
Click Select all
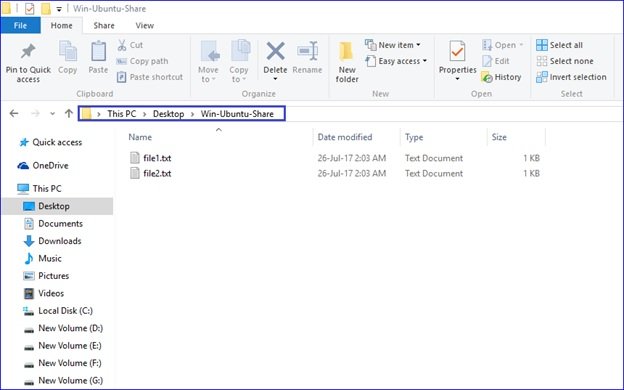coord(560,45)
